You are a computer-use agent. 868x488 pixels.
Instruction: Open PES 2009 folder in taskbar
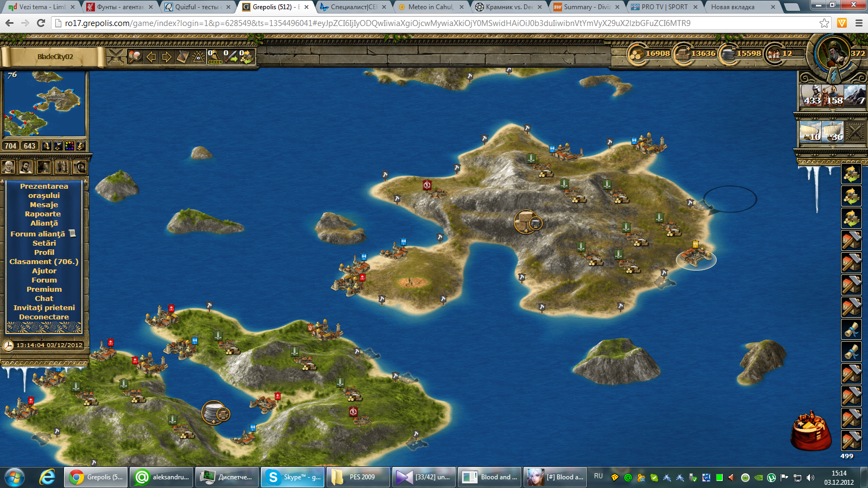358,477
